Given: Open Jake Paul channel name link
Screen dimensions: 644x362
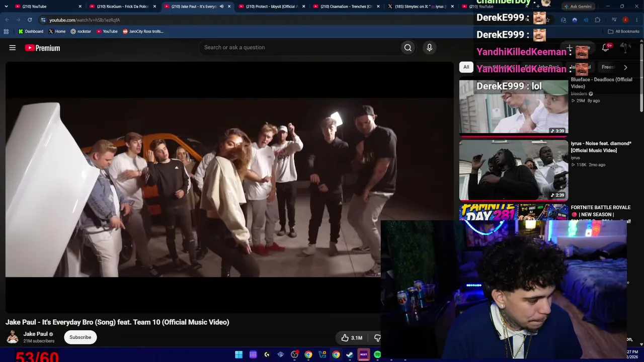Looking at the screenshot, I should point(35,334).
